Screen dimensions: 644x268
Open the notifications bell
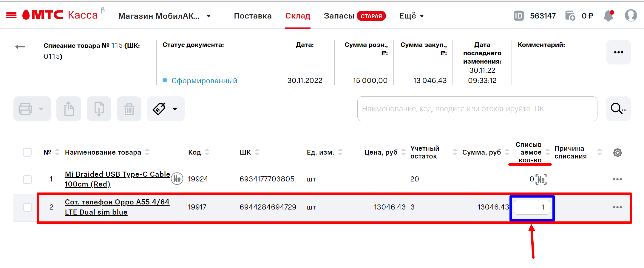tap(609, 16)
